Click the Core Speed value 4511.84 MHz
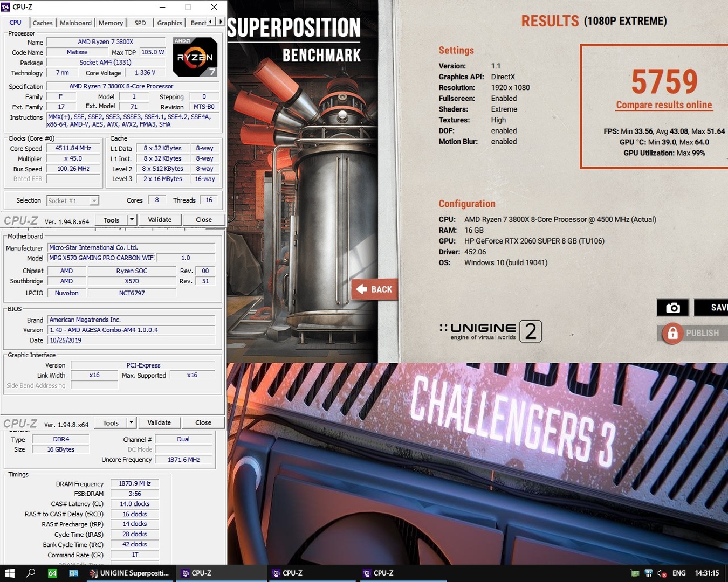The width and height of the screenshot is (728, 582). click(73, 148)
